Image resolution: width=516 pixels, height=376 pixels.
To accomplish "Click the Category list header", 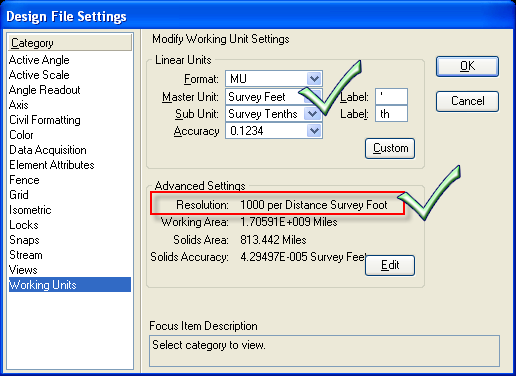I will pyautogui.click(x=70, y=43).
